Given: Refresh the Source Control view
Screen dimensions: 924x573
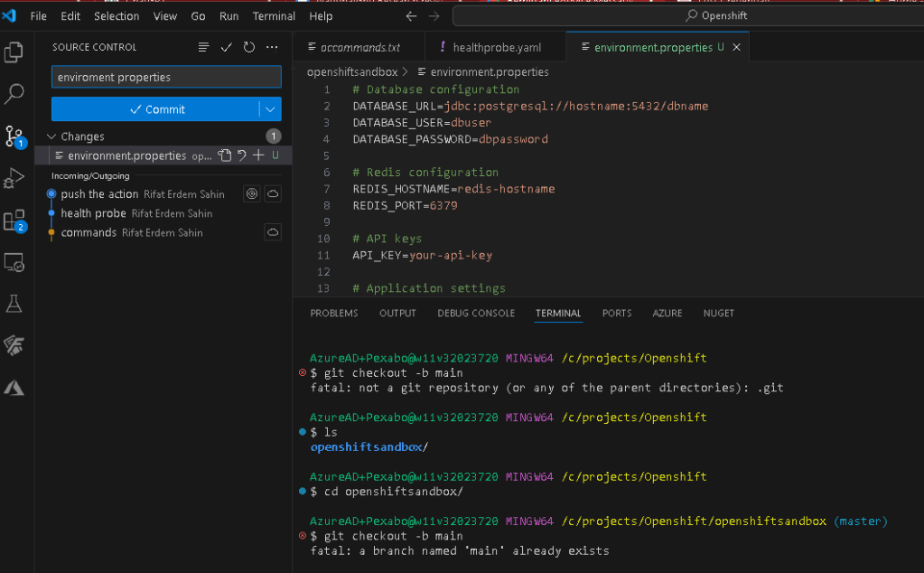Looking at the screenshot, I should (249, 47).
